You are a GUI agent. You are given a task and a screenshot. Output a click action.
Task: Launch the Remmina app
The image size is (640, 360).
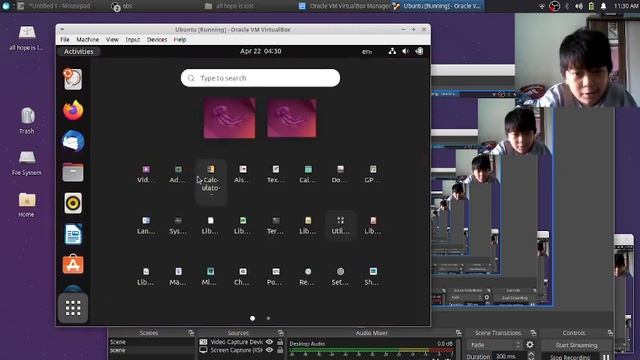[x=308, y=276]
